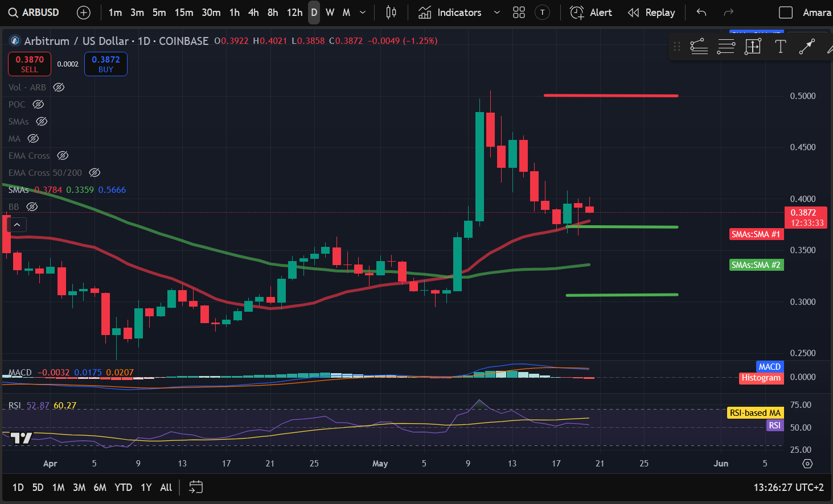Show the BB indicator
The image size is (833, 504).
pos(32,206)
